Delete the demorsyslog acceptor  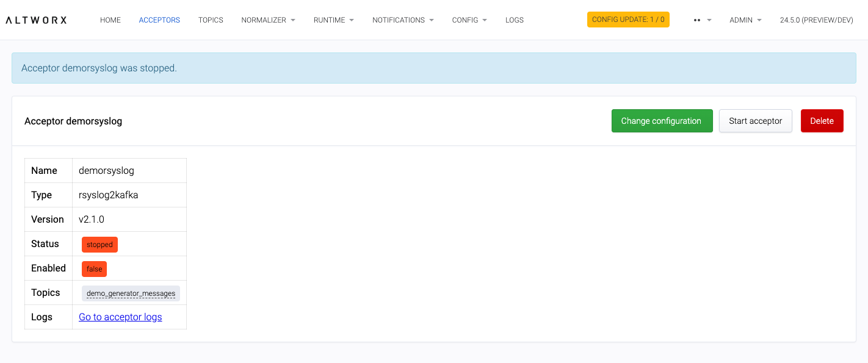point(822,121)
